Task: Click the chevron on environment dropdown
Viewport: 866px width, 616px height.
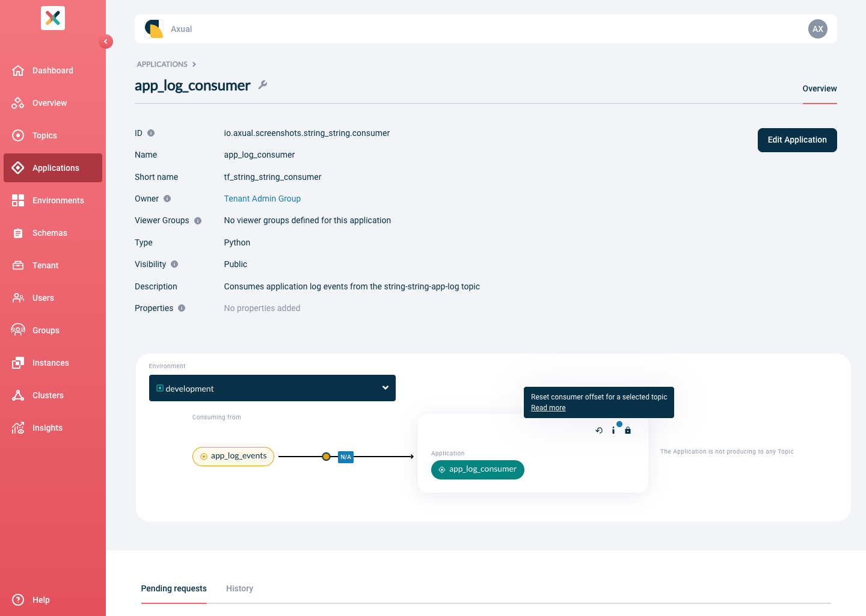Action: pos(385,388)
